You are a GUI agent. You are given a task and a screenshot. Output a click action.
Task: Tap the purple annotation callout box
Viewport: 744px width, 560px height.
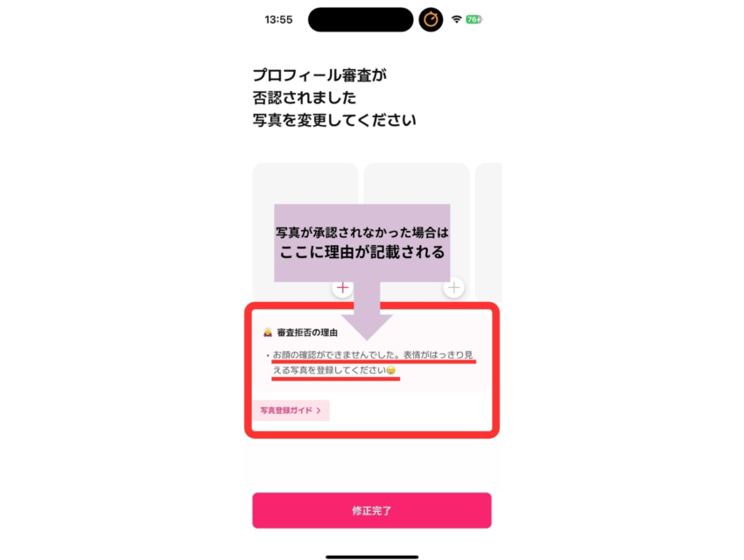(x=362, y=243)
